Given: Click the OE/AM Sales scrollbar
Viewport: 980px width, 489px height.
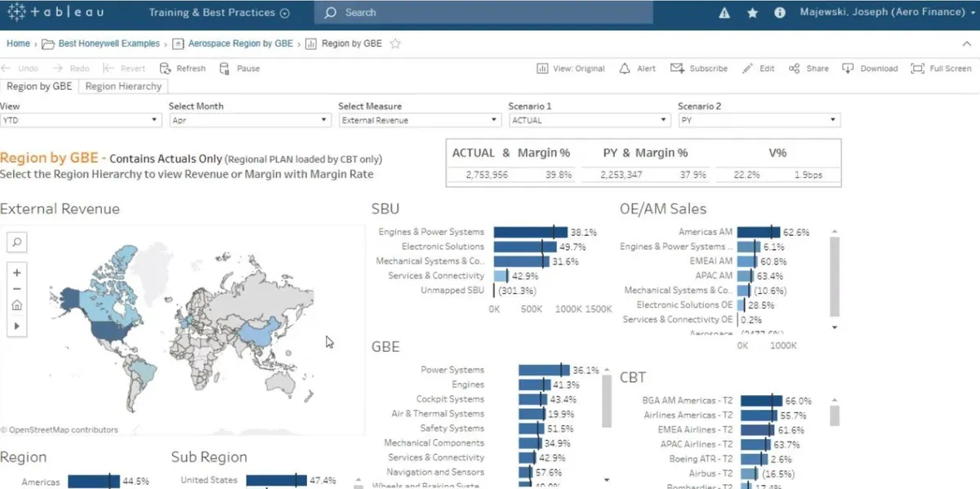Looking at the screenshot, I should [834, 278].
